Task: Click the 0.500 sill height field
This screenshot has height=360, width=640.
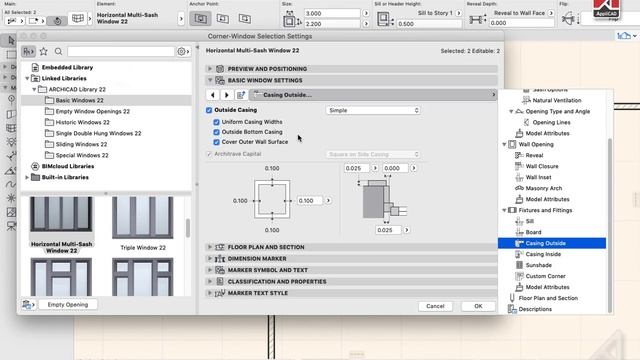Action: [429, 24]
